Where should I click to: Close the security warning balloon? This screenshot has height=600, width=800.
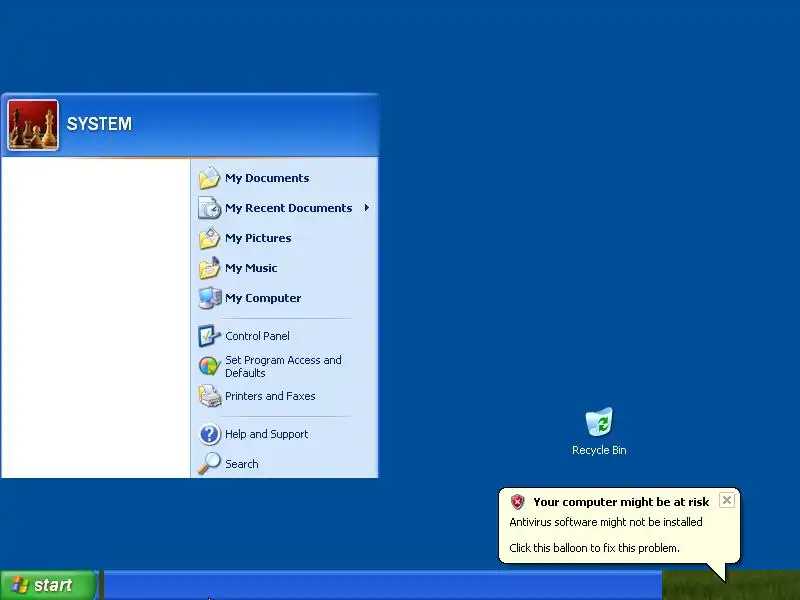pyautogui.click(x=727, y=500)
